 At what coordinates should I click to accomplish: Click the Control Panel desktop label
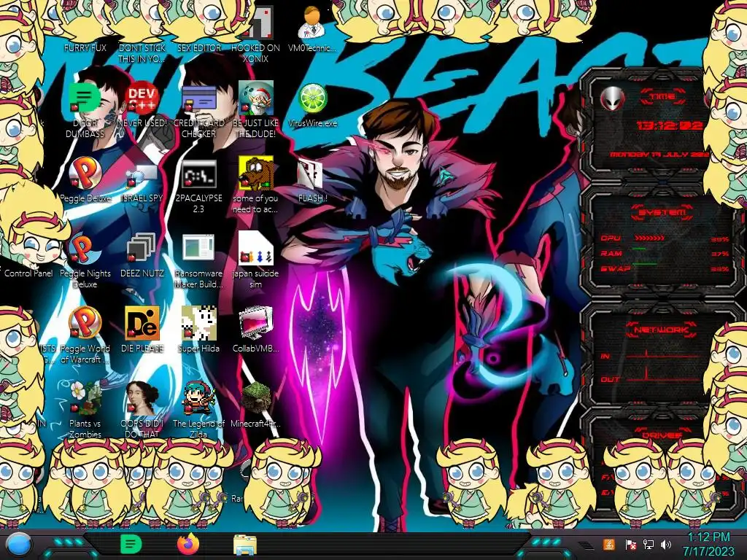28,273
